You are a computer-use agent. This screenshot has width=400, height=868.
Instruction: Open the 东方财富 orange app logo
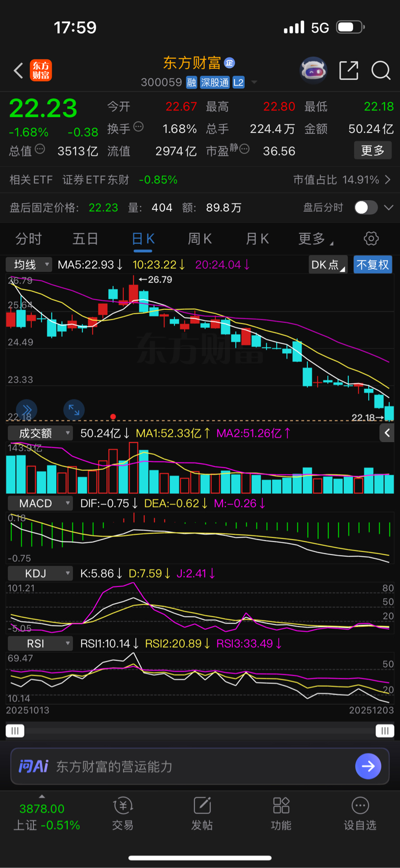tap(41, 70)
